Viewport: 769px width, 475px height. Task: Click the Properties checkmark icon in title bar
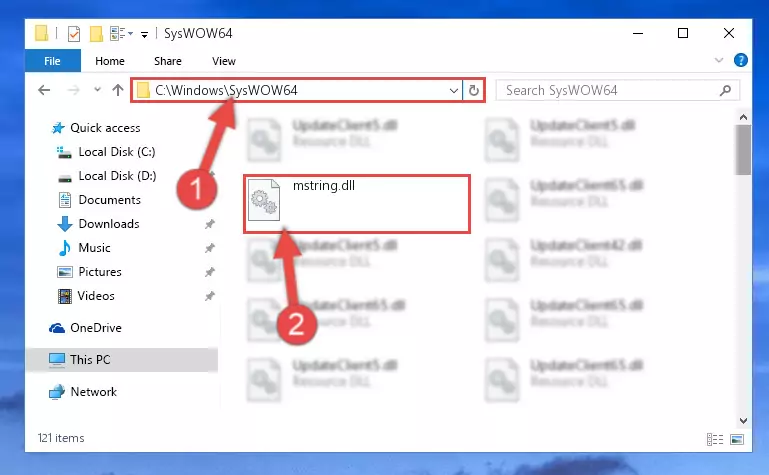(x=74, y=33)
